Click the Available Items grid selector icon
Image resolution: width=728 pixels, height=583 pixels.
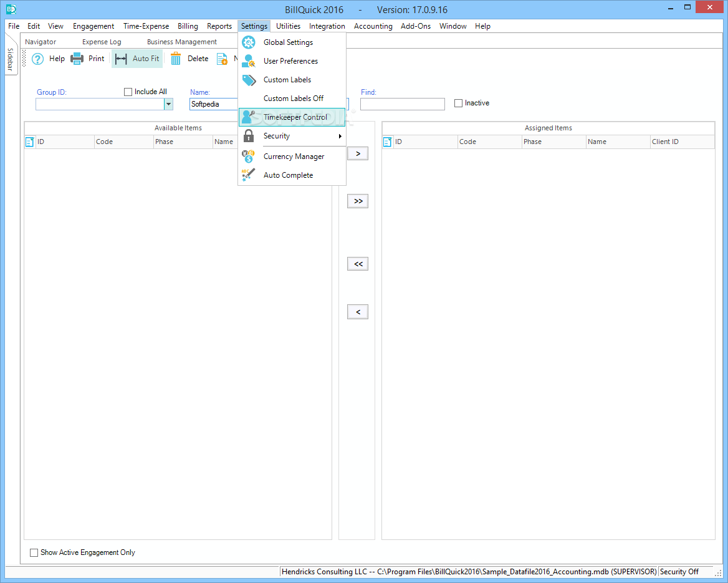point(30,142)
